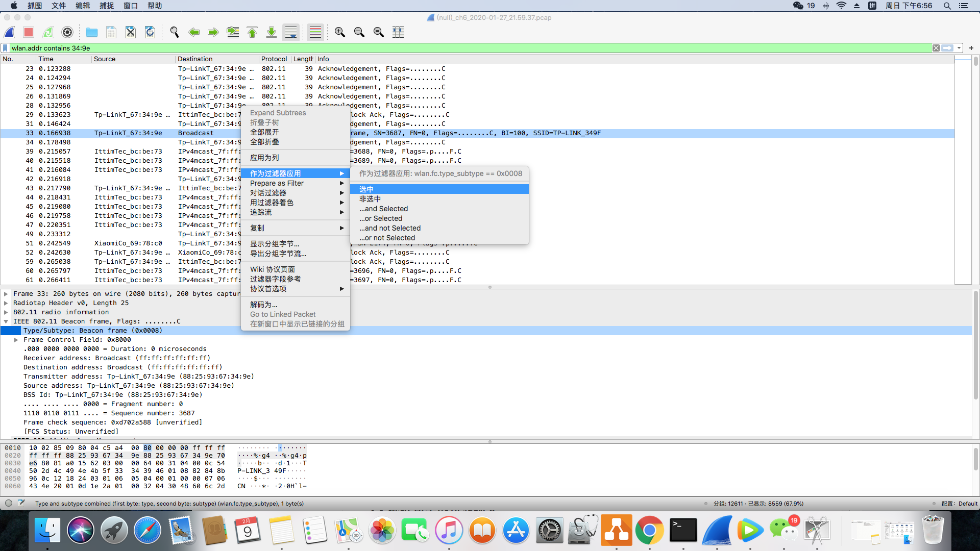Toggle the auto-scroll live capture button
The height and width of the screenshot is (551, 980).
pyautogui.click(x=291, y=32)
